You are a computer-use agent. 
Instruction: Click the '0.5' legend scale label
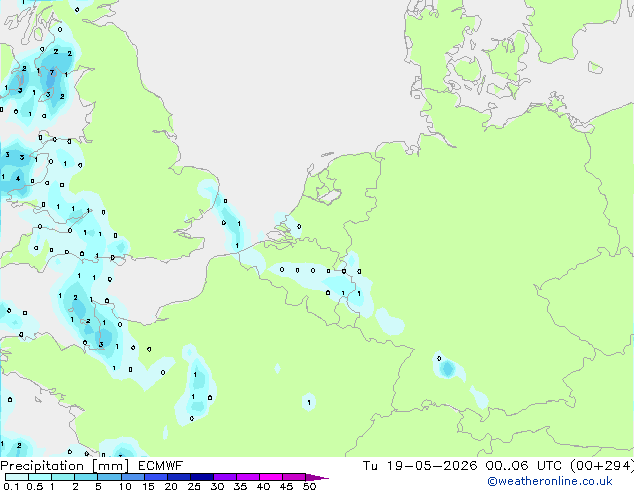point(34,486)
